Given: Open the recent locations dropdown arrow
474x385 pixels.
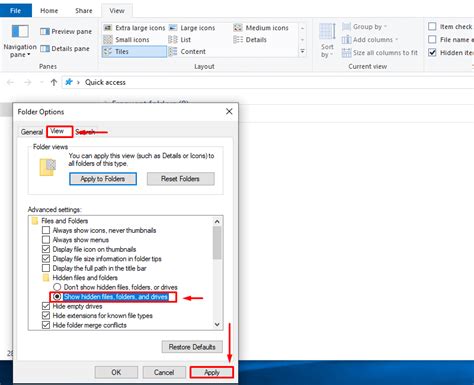Looking at the screenshot, I should click(42, 82).
